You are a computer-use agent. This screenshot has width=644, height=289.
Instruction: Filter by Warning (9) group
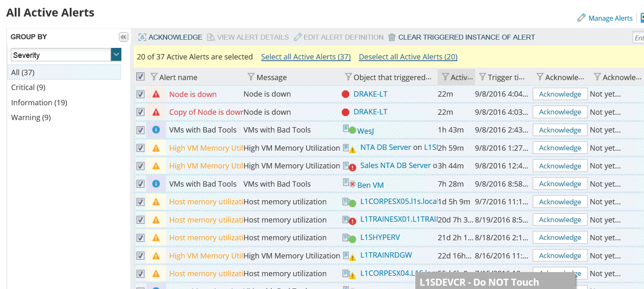point(31,117)
